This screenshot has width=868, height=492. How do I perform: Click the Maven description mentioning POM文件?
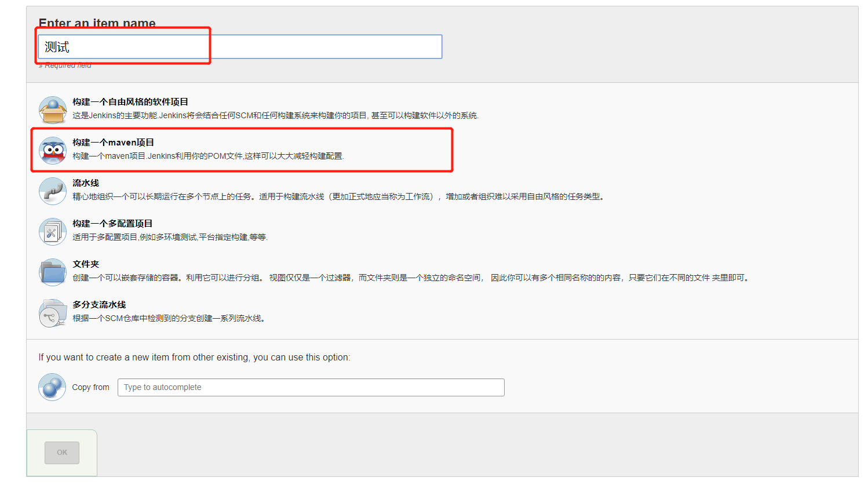(x=208, y=156)
